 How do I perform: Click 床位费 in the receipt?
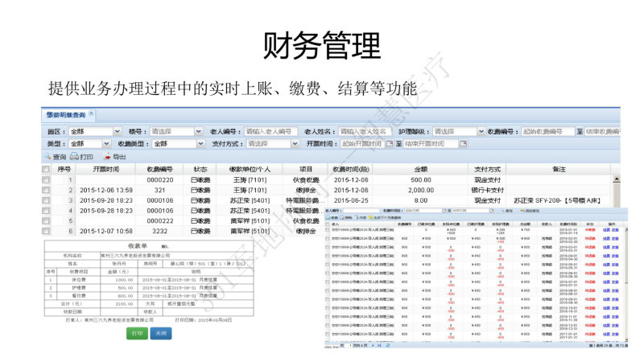78,279
